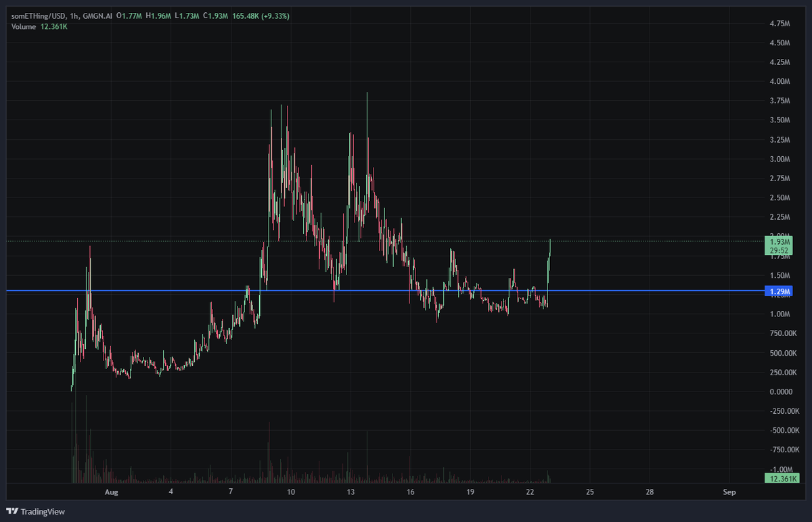Click the 10 date on time axis

[291, 492]
